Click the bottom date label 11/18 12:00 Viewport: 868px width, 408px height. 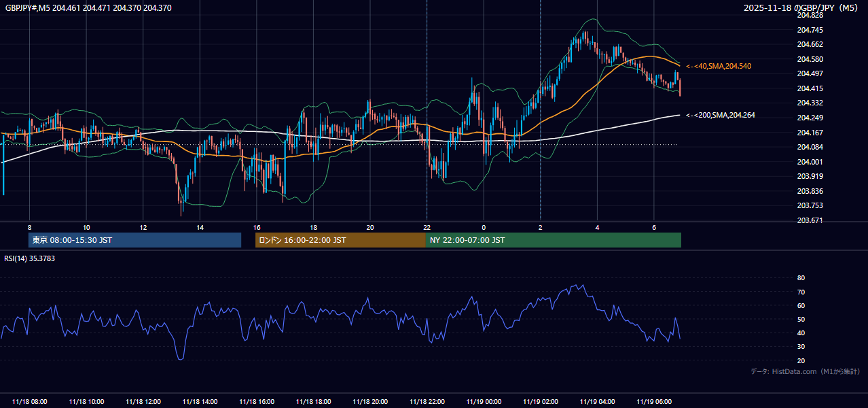point(143,402)
